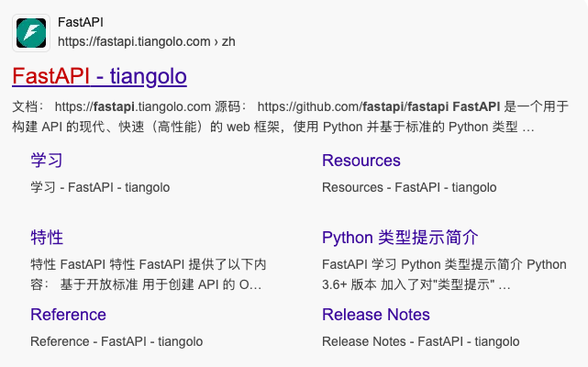Open the 学习 sitelink
Screen dimensions: 588x367
47,161
